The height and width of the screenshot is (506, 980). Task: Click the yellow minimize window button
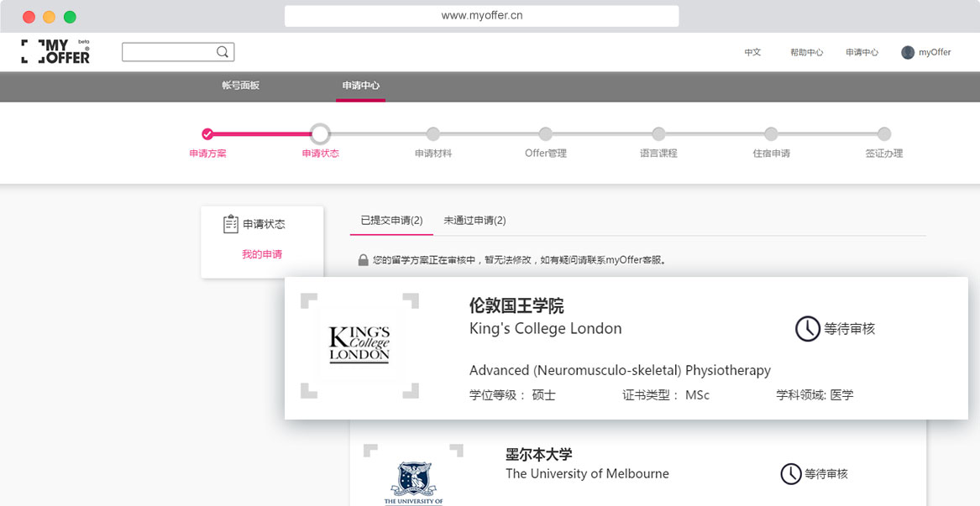49,17
